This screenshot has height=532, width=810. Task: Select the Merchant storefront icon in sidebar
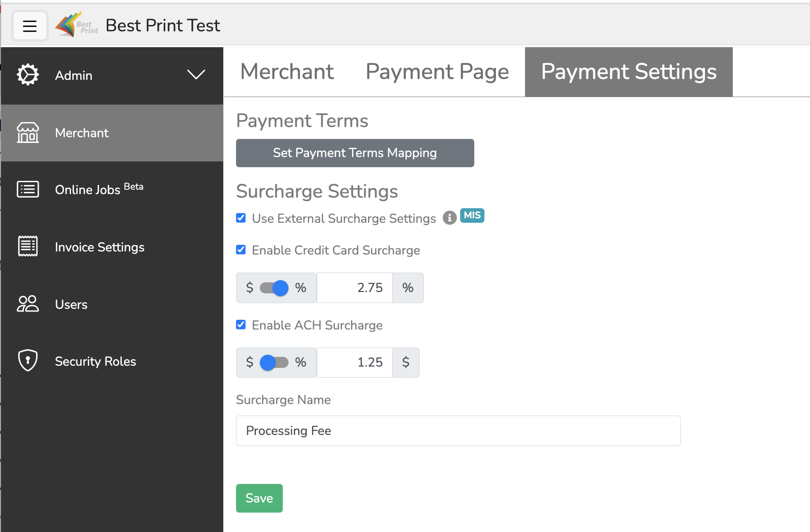[x=27, y=132]
